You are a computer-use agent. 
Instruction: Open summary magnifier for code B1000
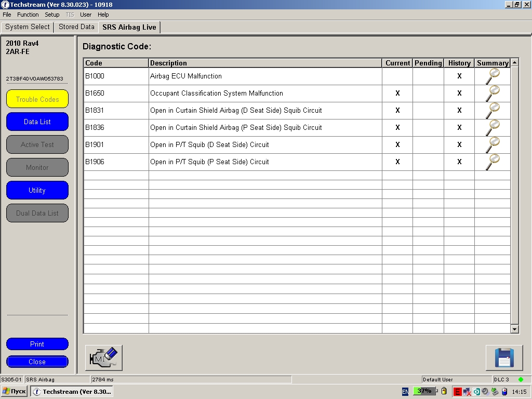pyautogui.click(x=493, y=76)
